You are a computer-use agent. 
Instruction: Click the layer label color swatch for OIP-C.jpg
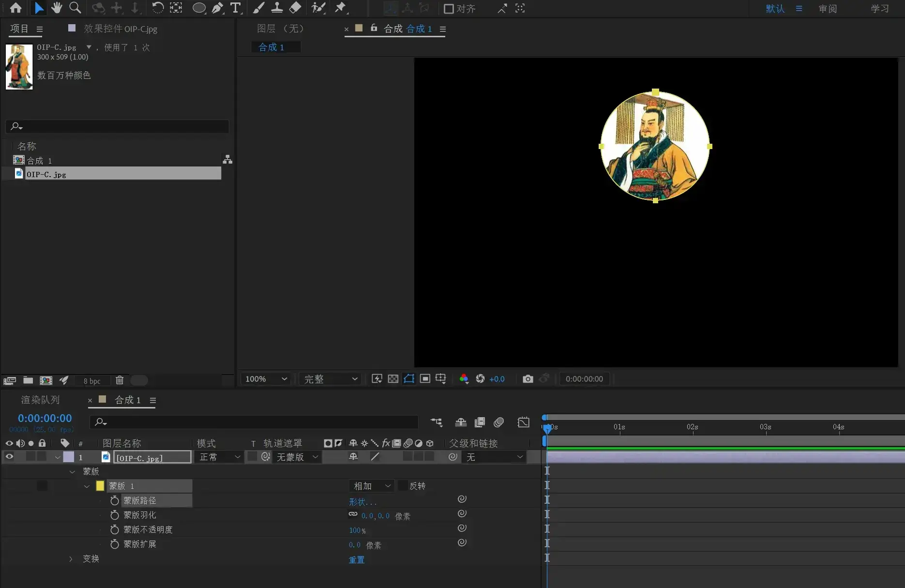(69, 456)
